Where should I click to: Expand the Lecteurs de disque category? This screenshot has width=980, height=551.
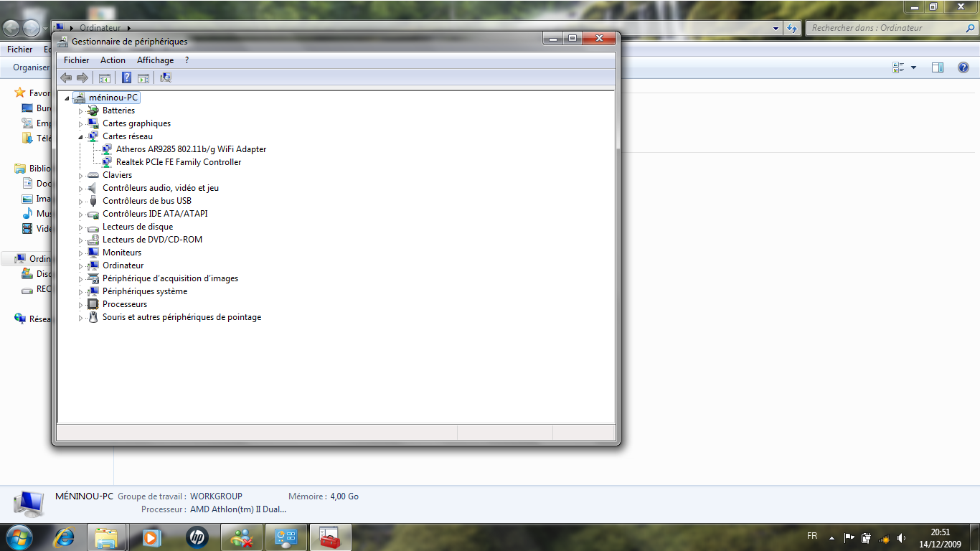(x=80, y=227)
